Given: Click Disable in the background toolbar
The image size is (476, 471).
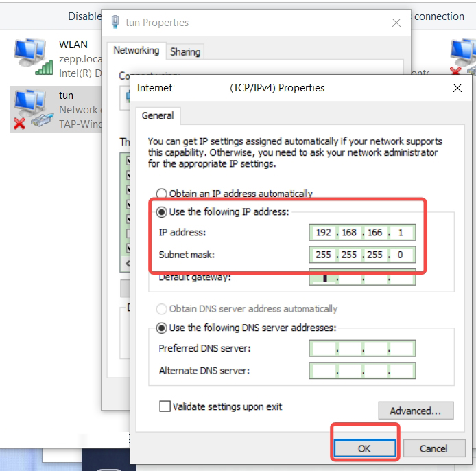Looking at the screenshot, I should point(84,16).
